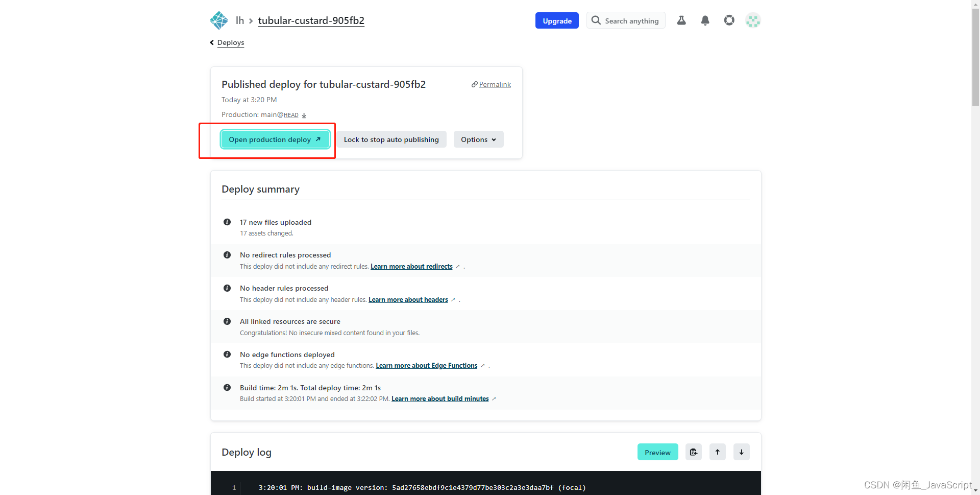Click 'Today at 3:20 PM' timestamp

click(x=249, y=100)
